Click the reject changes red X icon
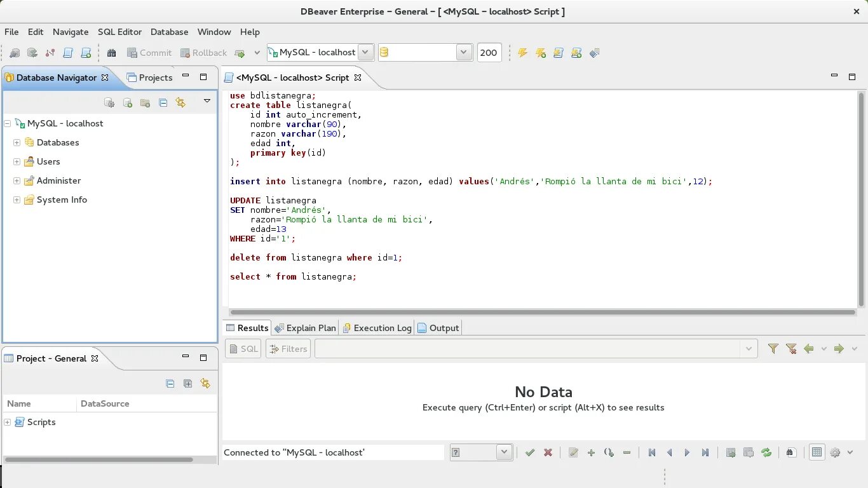This screenshot has height=488, width=868. point(548,452)
